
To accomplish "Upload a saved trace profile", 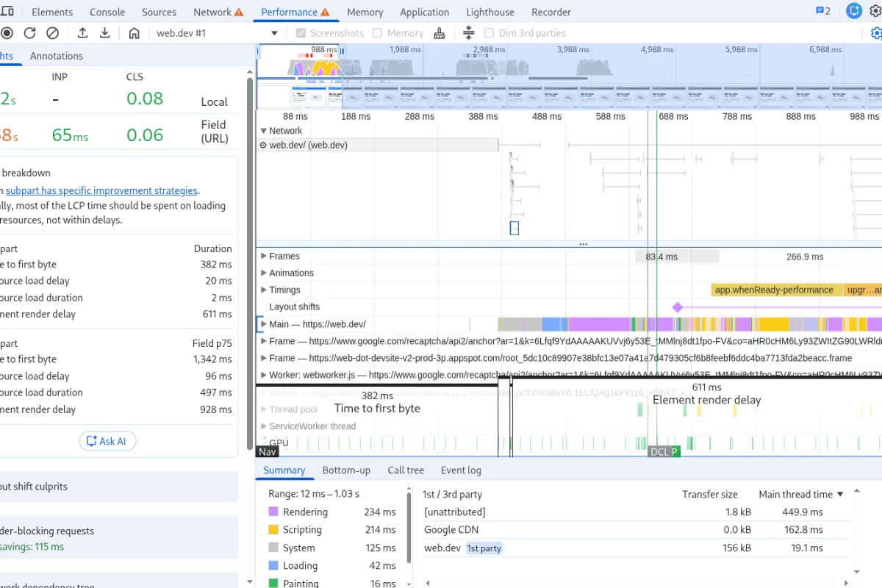I will pos(82,33).
